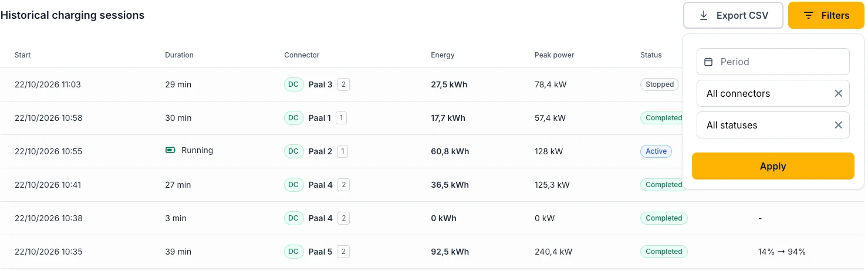Clear the All connectors selection

pyautogui.click(x=838, y=93)
